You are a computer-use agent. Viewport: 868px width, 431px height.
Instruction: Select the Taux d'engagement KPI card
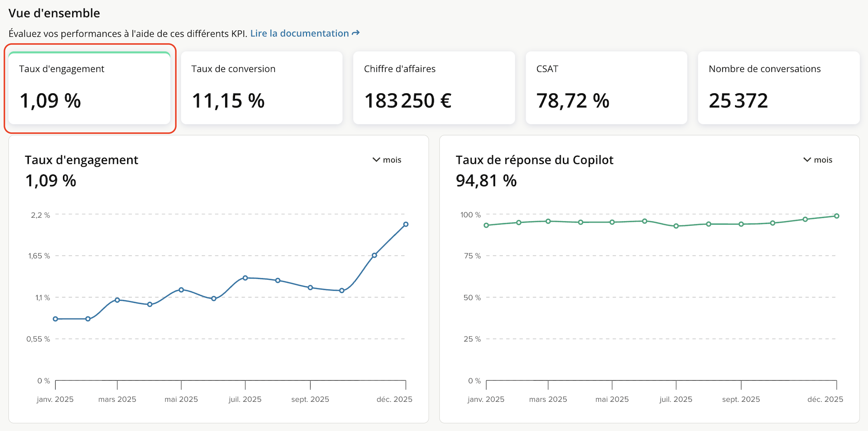pos(90,88)
